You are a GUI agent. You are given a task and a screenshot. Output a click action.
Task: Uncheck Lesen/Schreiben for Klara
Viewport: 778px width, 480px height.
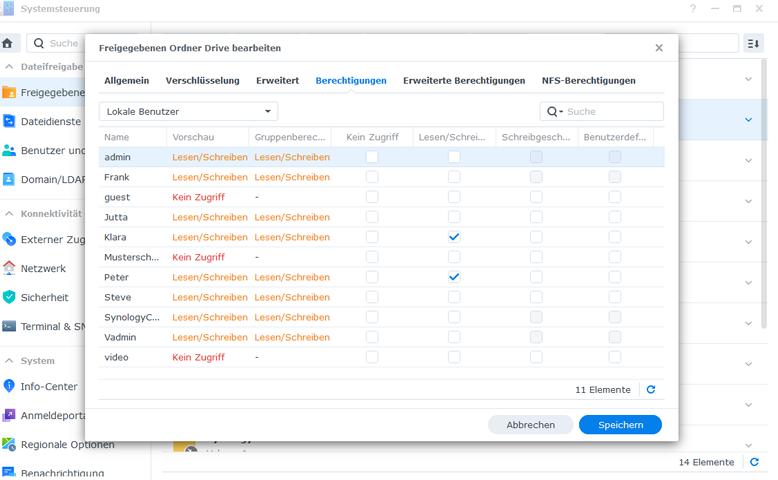454,237
